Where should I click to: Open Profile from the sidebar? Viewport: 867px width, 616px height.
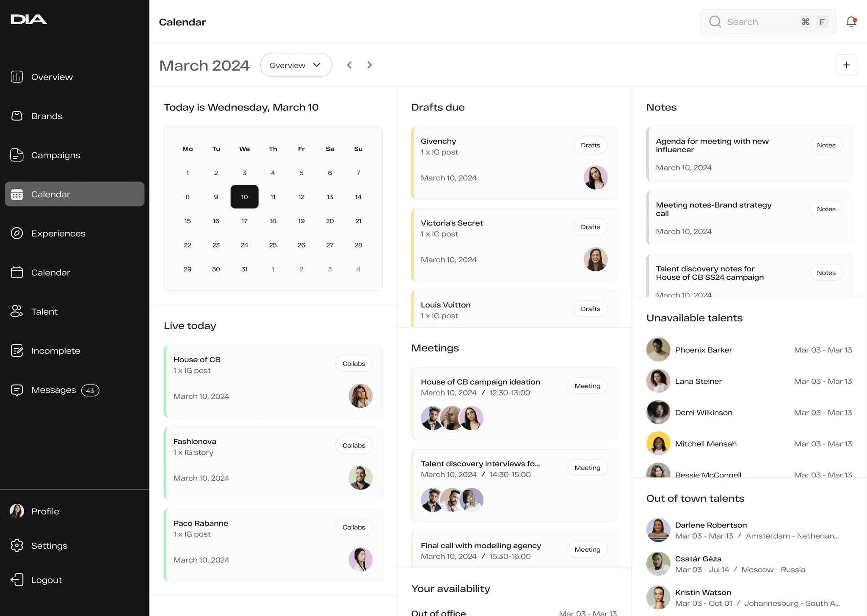[x=45, y=511]
